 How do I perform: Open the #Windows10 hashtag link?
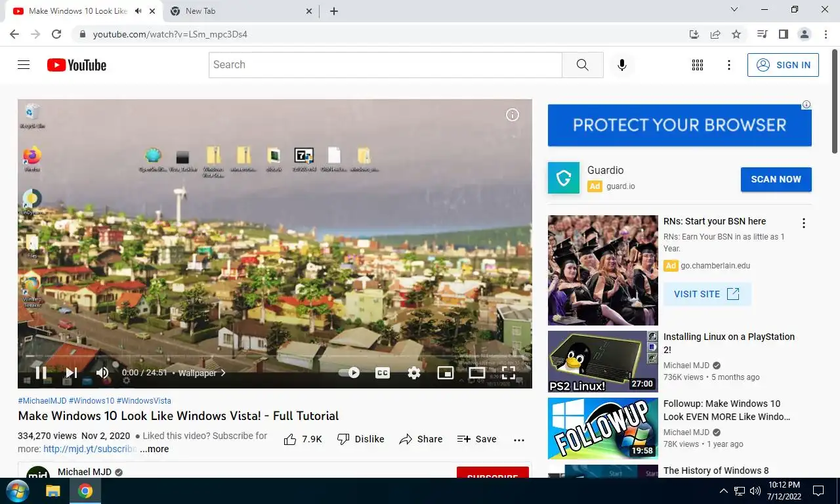91,400
